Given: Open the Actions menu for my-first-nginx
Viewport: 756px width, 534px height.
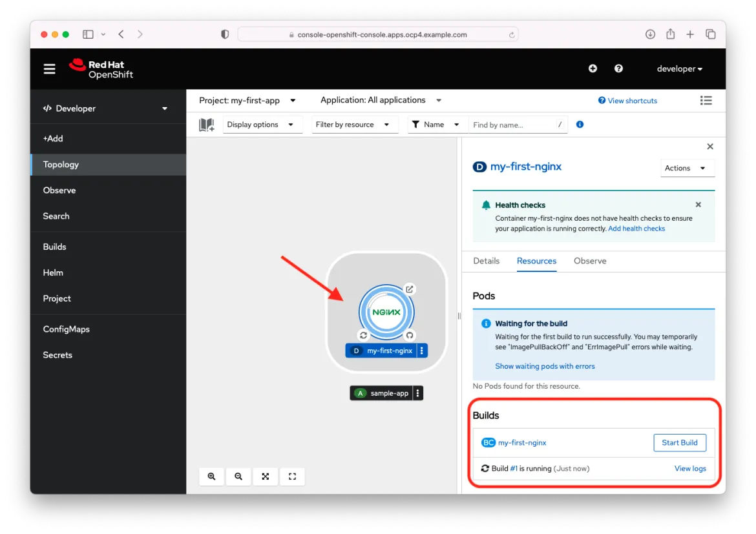Looking at the screenshot, I should [687, 168].
